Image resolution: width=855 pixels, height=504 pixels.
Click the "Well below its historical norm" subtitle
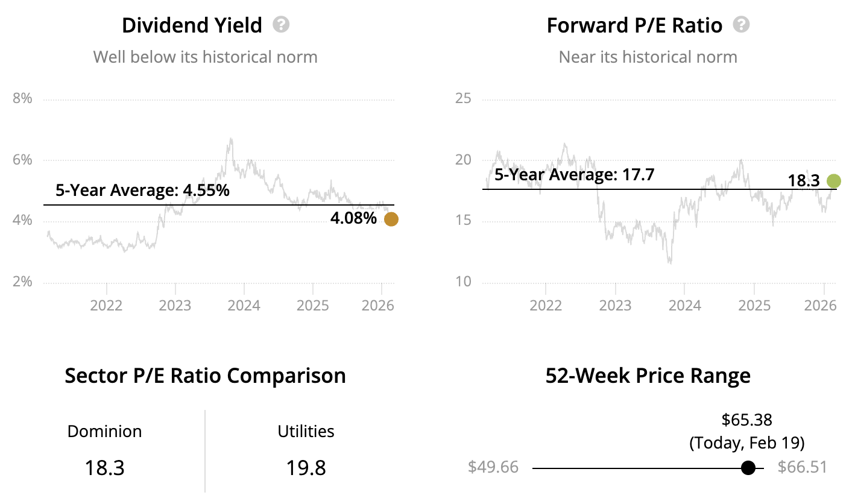[205, 57]
